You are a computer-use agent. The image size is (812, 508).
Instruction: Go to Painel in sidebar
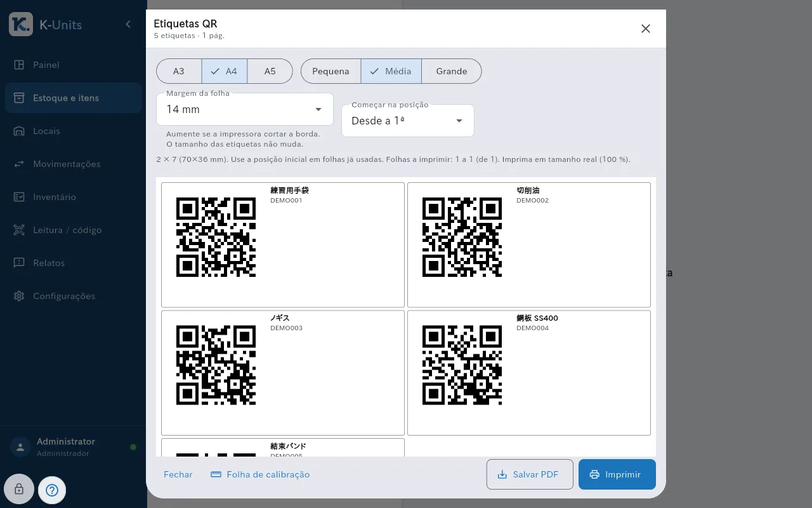[x=74, y=65]
